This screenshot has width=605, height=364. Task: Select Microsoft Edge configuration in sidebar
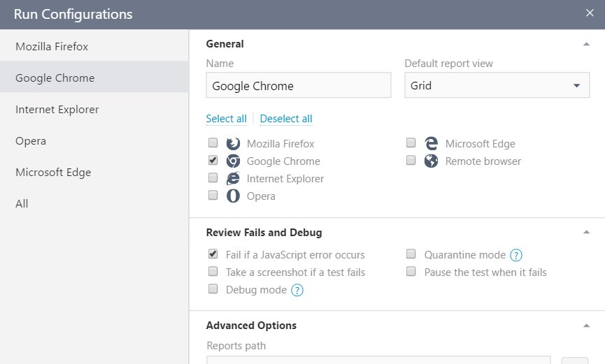coord(94,173)
